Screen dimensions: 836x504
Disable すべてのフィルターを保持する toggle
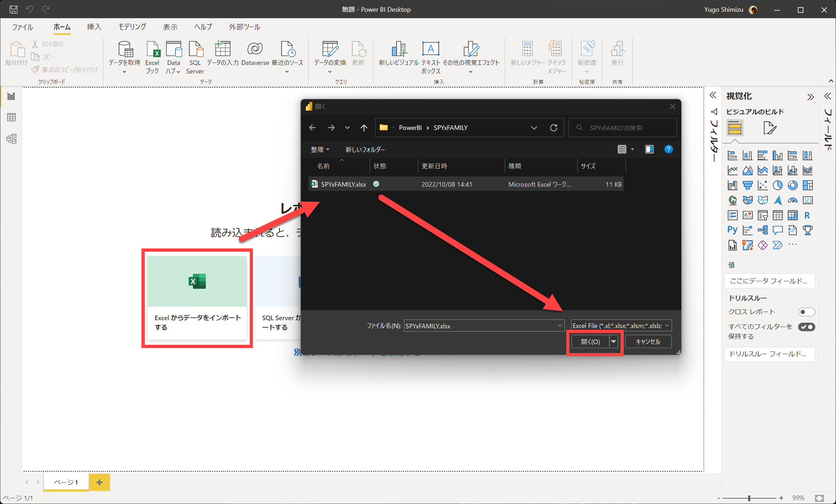806,327
